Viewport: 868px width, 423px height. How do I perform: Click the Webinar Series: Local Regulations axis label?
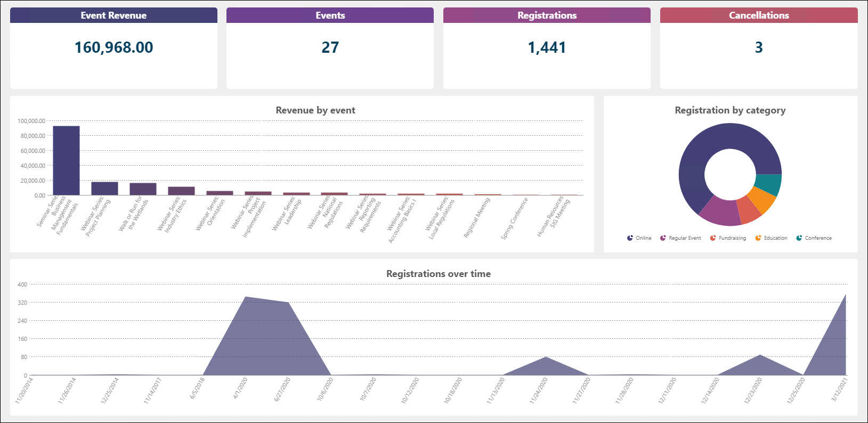pyautogui.click(x=440, y=218)
